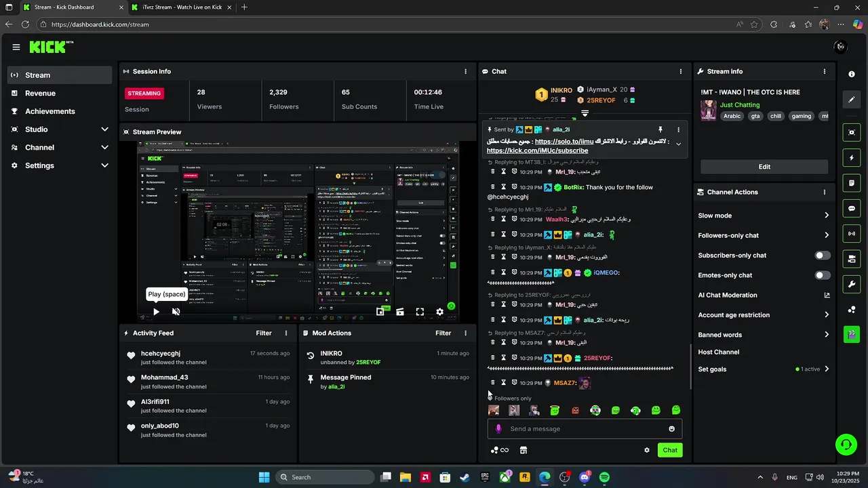
Task: Enter fullscreen on stream preview
Action: (420, 312)
